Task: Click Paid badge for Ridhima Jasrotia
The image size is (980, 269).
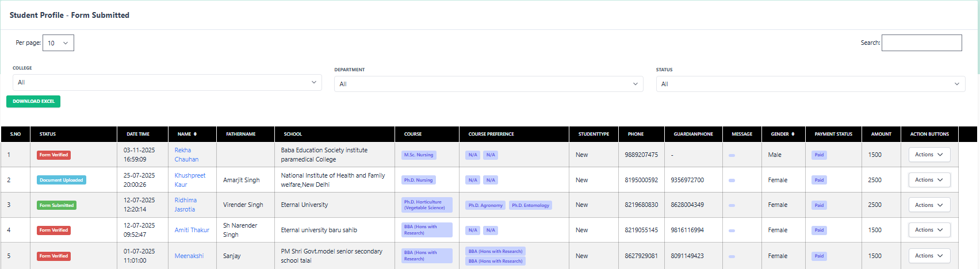Action: point(819,205)
